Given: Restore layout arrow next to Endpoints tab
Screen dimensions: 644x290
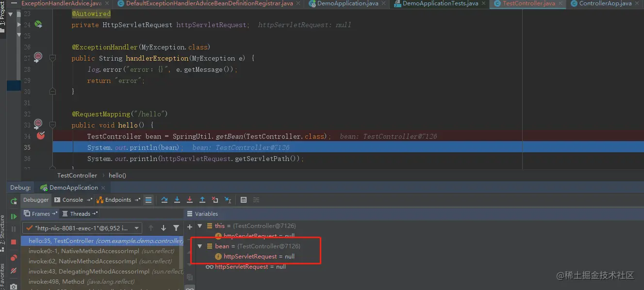Looking at the screenshot, I should click(x=137, y=200).
